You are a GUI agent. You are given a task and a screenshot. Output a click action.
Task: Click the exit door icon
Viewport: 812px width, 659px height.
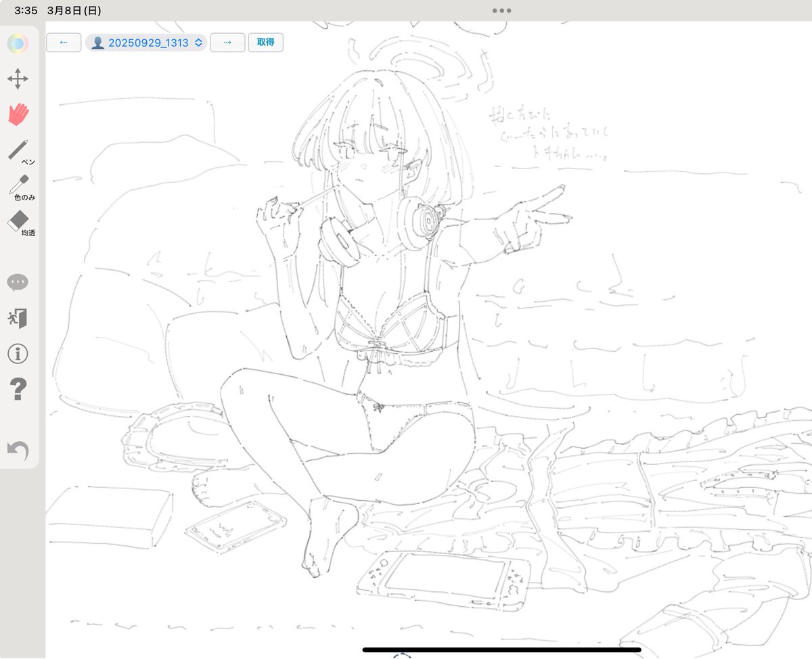18,318
